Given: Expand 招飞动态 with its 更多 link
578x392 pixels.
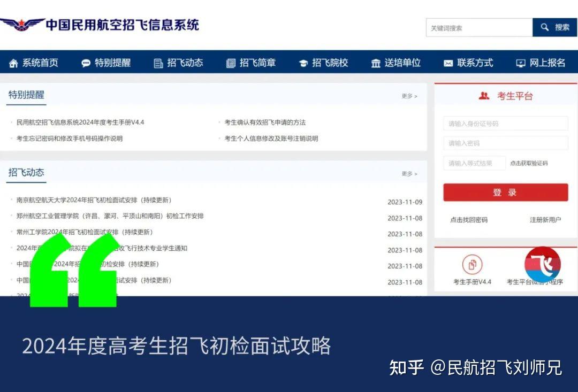Looking at the screenshot, I should click(407, 174).
